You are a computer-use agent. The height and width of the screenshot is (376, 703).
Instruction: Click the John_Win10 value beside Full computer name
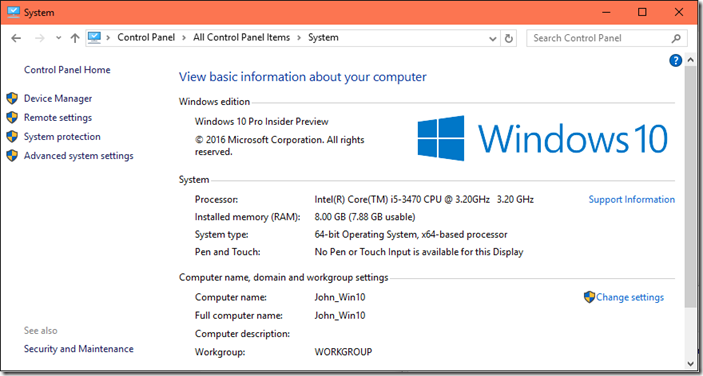[x=340, y=316]
